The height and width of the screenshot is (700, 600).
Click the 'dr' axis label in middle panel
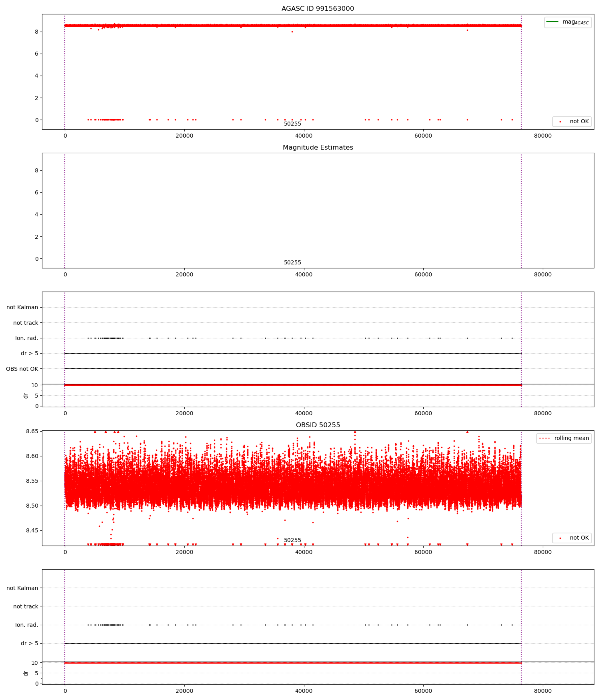click(26, 396)
